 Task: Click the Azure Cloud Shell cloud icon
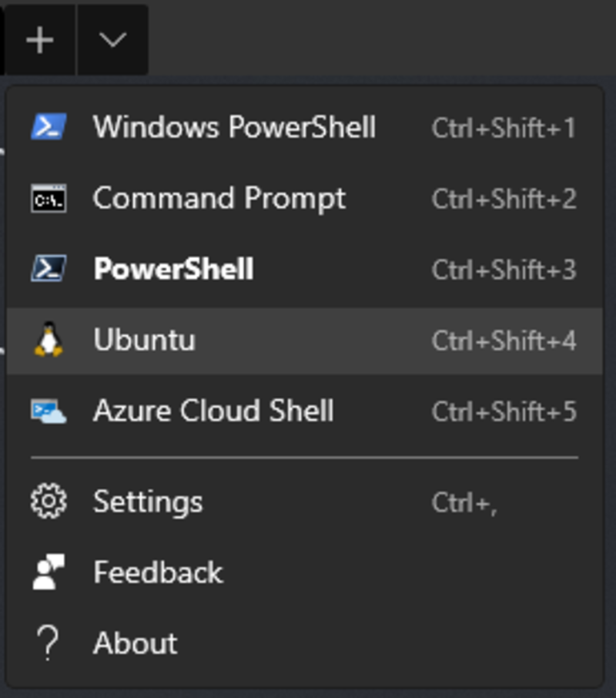click(x=49, y=411)
